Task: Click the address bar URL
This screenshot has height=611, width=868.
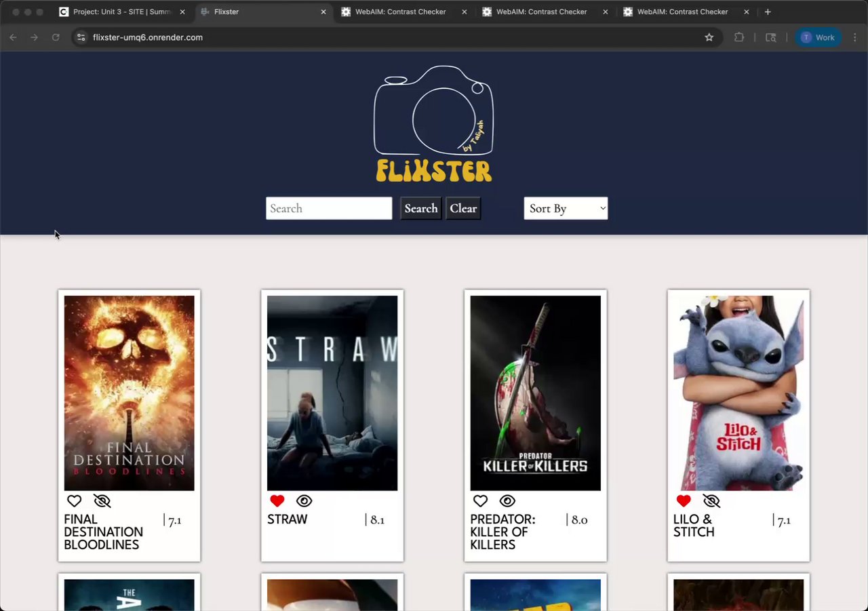Action: pyautogui.click(x=148, y=37)
